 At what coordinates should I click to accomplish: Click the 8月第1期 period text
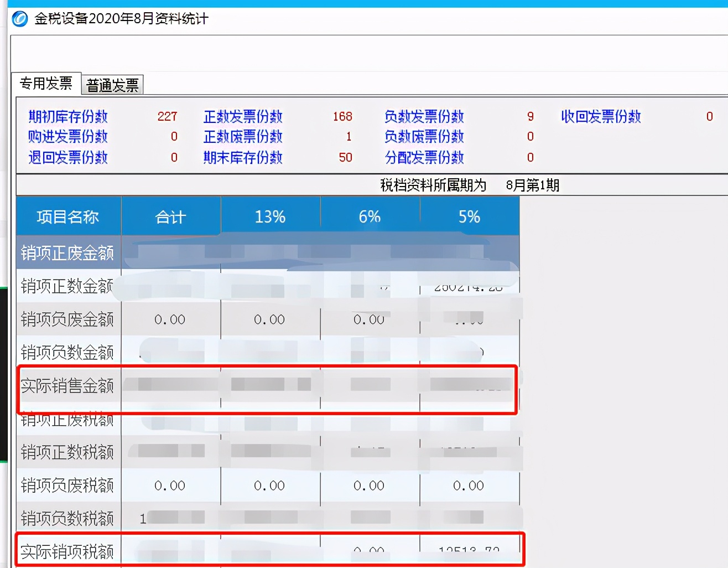pos(533,185)
